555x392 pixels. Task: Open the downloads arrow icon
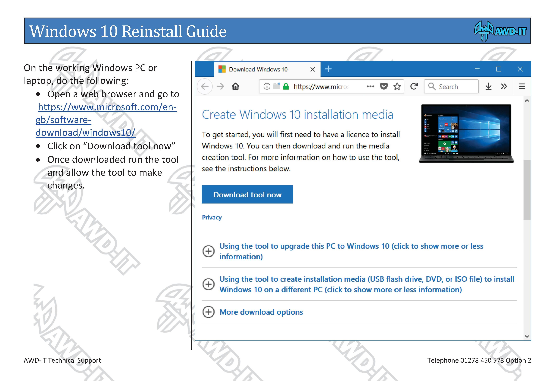[x=488, y=86]
